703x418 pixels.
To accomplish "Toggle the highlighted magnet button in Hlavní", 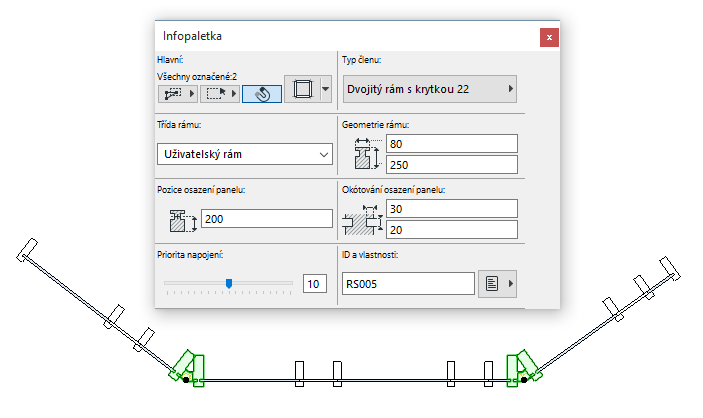I will coord(260,93).
